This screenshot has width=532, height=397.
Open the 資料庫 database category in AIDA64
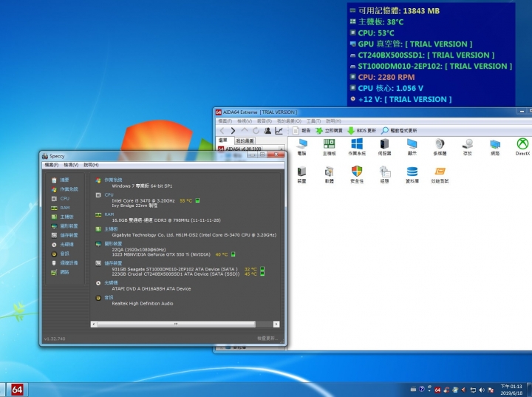click(x=412, y=174)
